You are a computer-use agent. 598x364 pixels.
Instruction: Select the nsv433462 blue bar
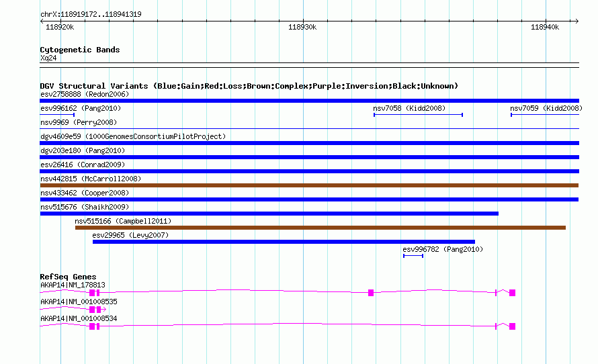[x=309, y=199]
